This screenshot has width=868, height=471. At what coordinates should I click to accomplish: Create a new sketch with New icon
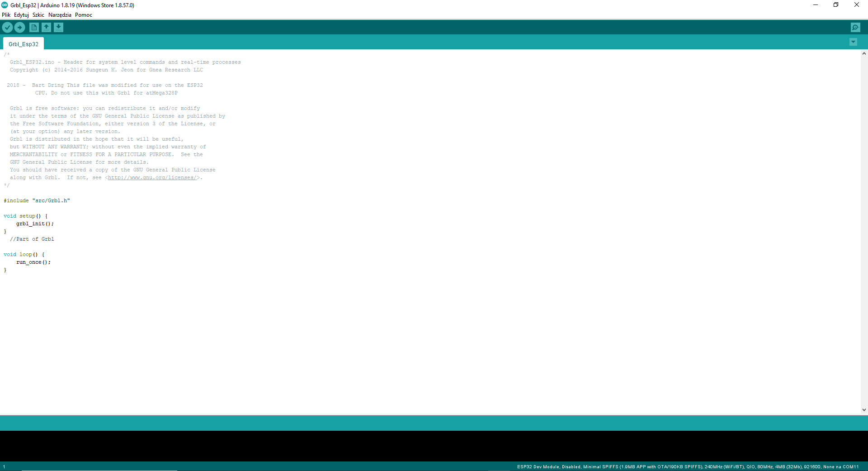point(34,28)
